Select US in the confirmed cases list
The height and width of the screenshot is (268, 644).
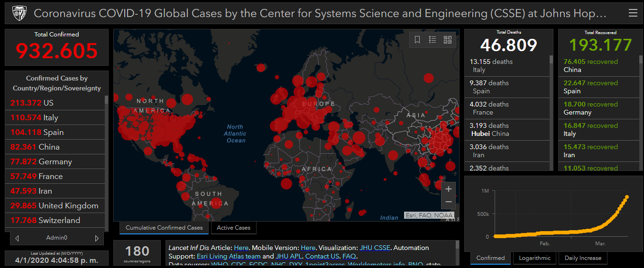click(x=55, y=103)
